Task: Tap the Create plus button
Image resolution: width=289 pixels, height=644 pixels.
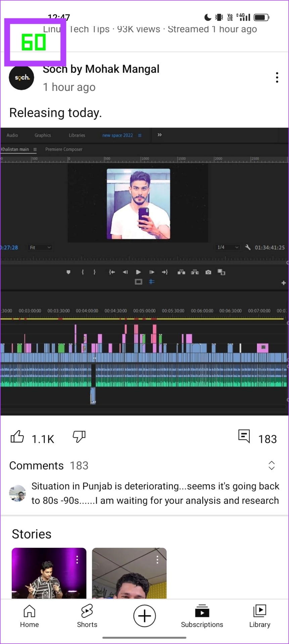Action: click(145, 616)
